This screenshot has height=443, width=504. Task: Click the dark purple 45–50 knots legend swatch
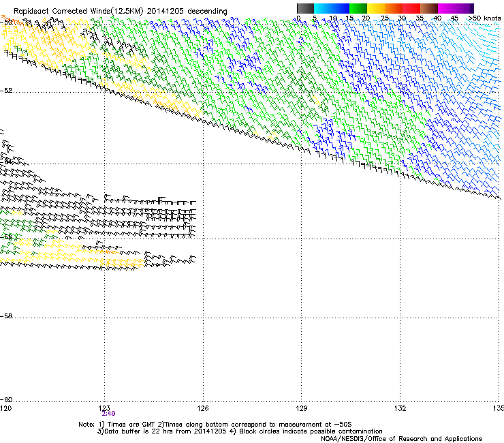tap(464, 8)
